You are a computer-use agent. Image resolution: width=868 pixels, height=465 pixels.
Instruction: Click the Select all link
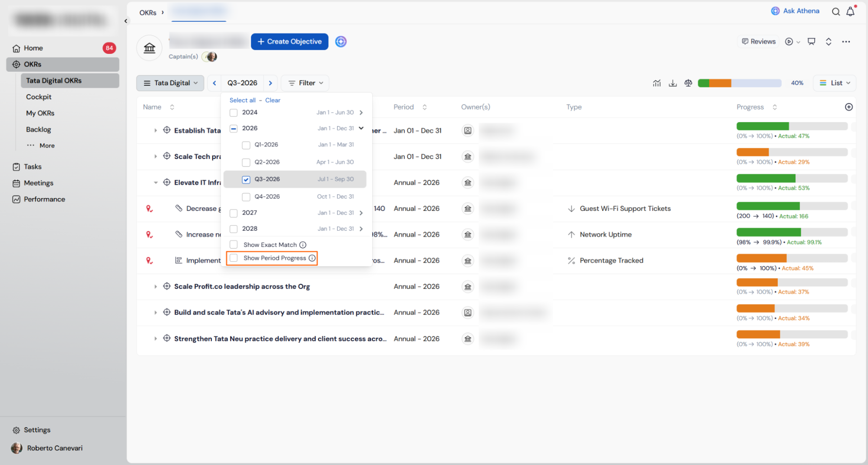click(243, 100)
